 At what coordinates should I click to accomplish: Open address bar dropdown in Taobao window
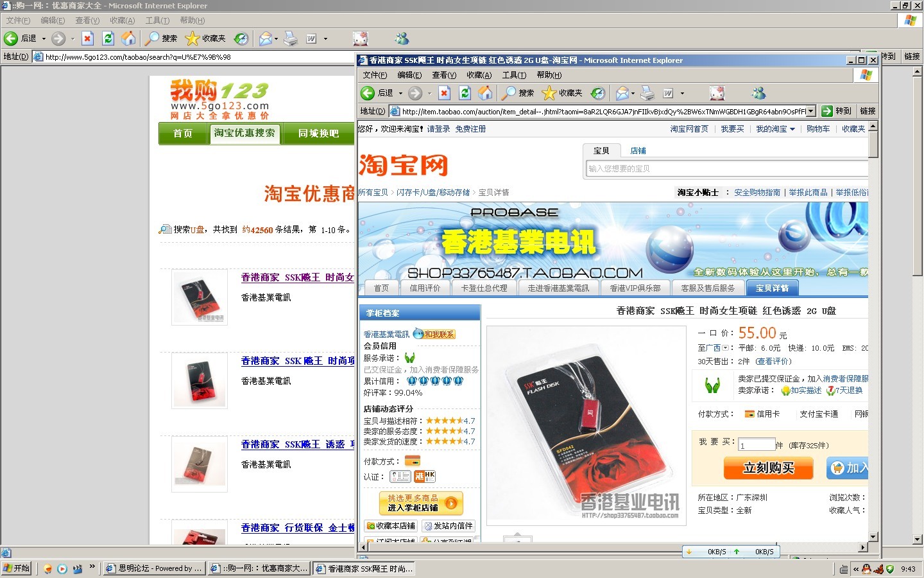811,111
